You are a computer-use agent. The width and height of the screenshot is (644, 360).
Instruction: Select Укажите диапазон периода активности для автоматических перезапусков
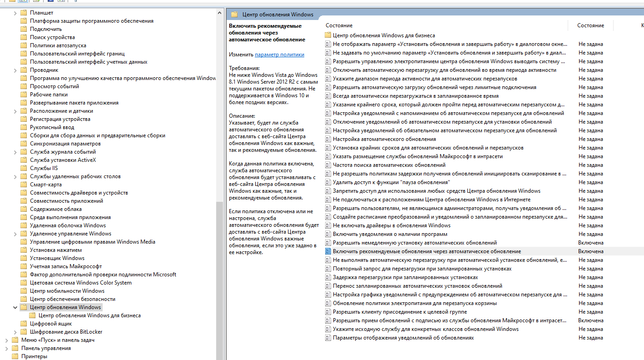tap(425, 79)
